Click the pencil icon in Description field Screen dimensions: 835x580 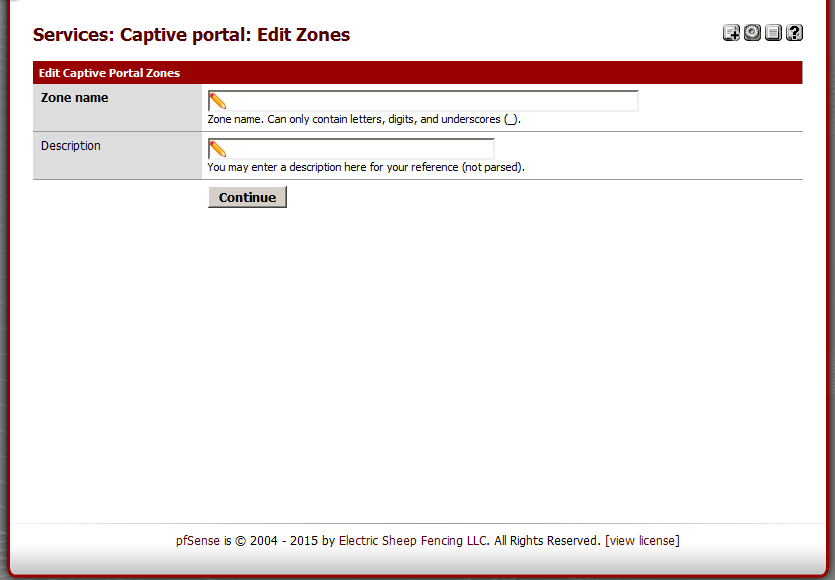tap(217, 149)
